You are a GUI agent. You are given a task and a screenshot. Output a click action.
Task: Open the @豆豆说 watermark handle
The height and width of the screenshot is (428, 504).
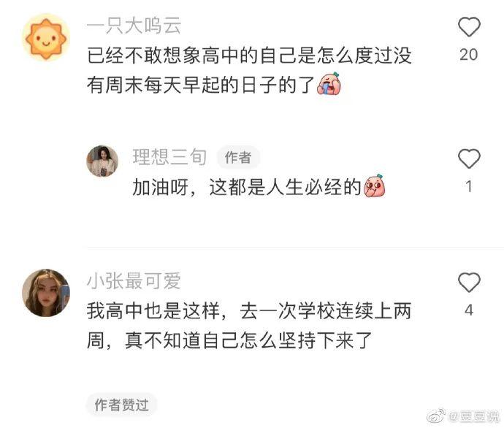[474, 416]
